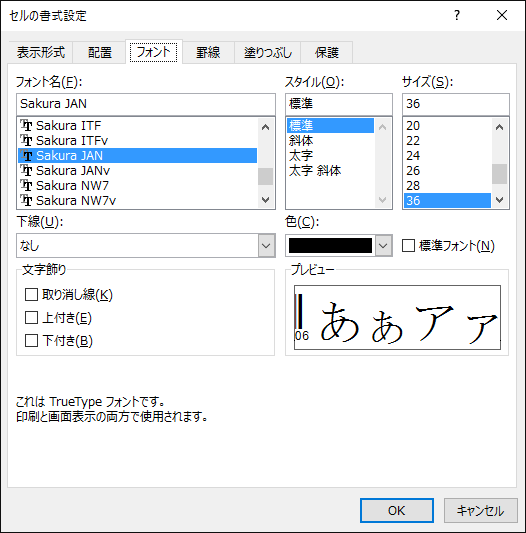Click the キャンセル button
The width and height of the screenshot is (526, 533).
pyautogui.click(x=480, y=510)
